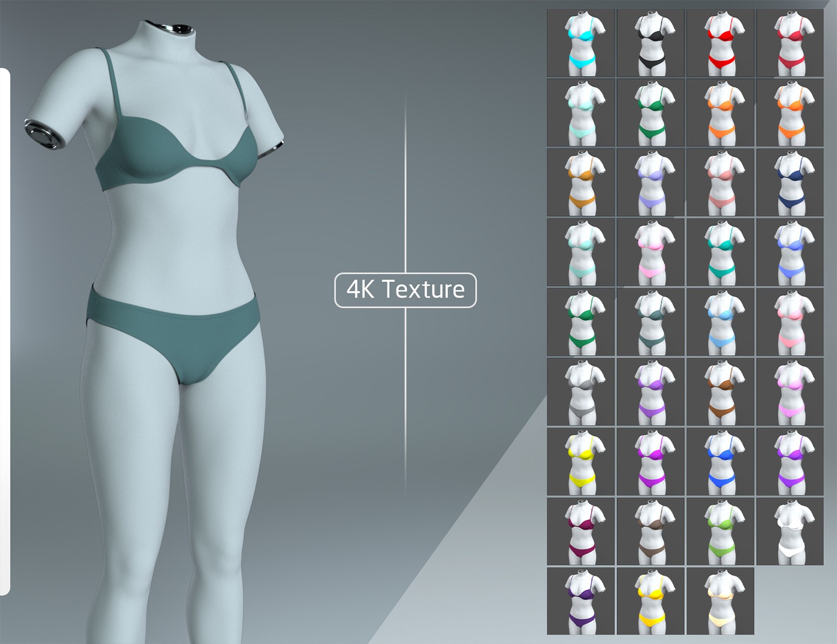The height and width of the screenshot is (644, 837).
Task: Pick the chestnut brown bikini thumbnail
Action: (720, 392)
